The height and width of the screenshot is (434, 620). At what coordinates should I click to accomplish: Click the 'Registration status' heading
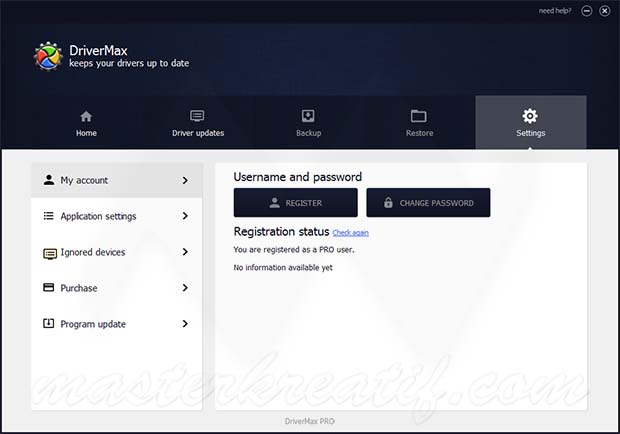pyautogui.click(x=281, y=232)
